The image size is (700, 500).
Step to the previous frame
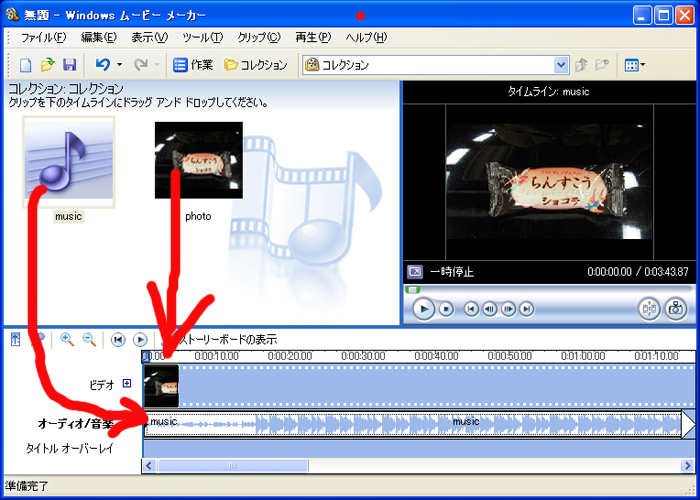pos(490,309)
